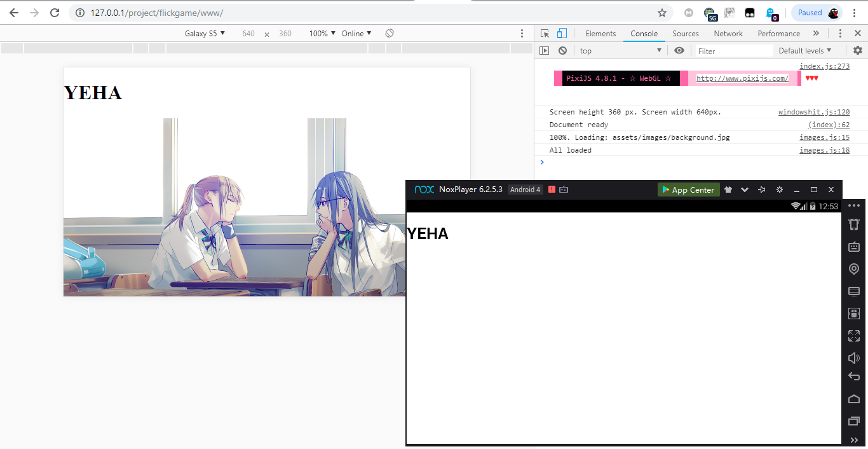This screenshot has height=449, width=868.
Task: Open the images.js:15 source link
Action: pyautogui.click(x=824, y=137)
